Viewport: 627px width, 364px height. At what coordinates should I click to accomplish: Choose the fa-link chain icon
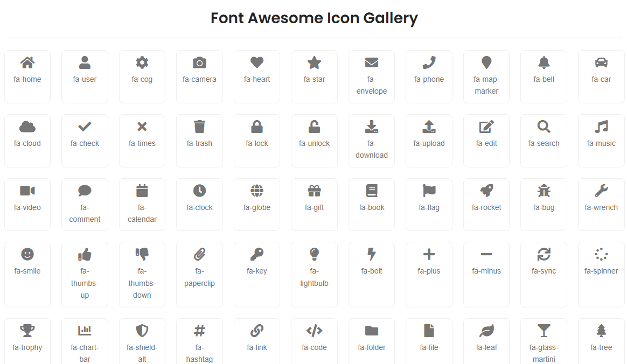click(257, 331)
